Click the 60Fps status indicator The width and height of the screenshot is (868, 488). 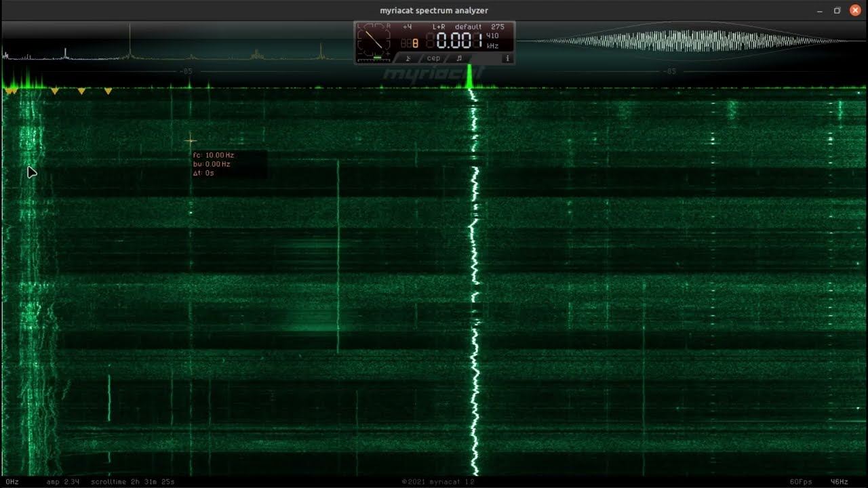tap(801, 482)
